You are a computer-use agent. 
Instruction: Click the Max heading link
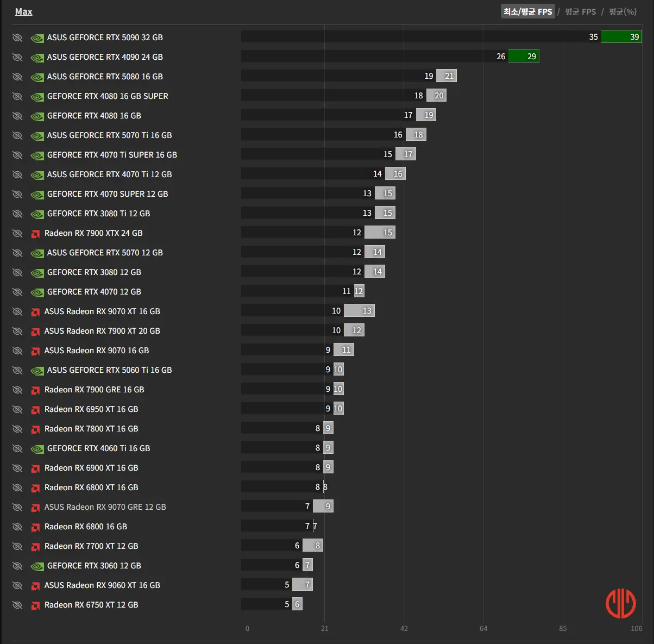point(23,11)
